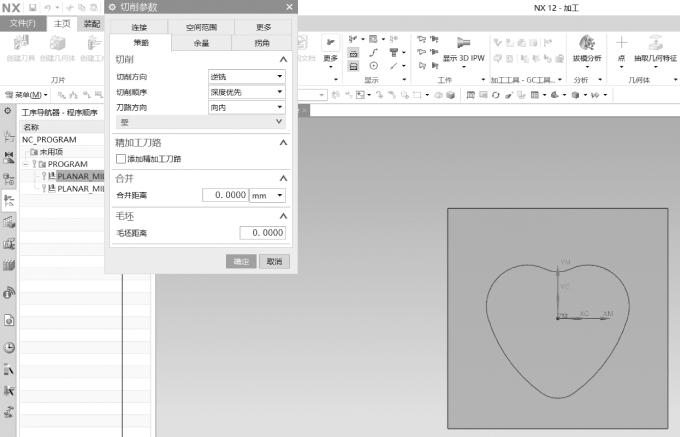
Task: Switch to the 余量 tab
Action: tap(201, 43)
